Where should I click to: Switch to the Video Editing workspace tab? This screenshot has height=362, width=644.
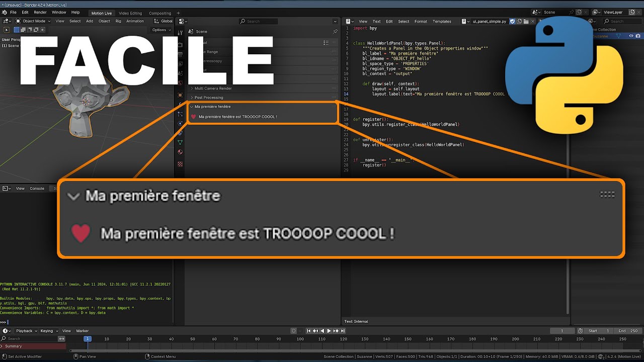coord(130,13)
